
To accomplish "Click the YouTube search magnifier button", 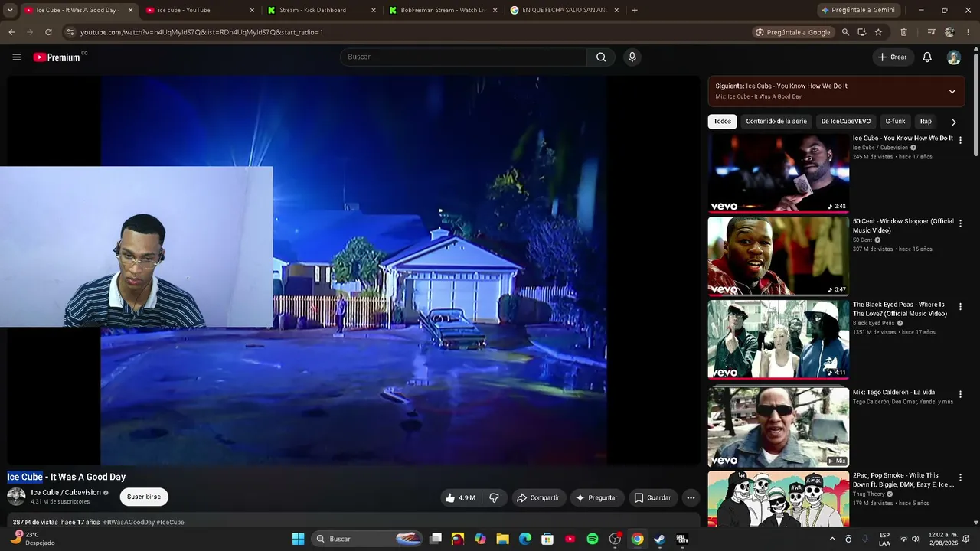I will pyautogui.click(x=601, y=57).
